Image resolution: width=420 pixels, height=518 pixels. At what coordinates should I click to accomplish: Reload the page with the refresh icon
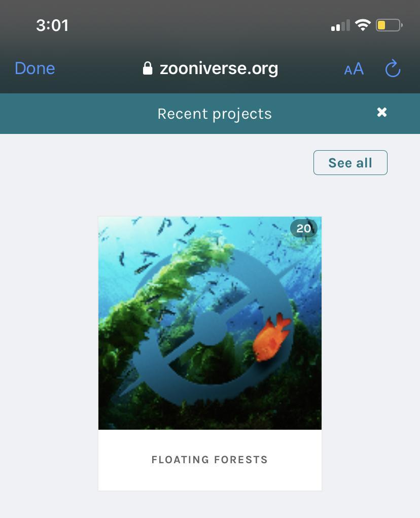point(393,68)
